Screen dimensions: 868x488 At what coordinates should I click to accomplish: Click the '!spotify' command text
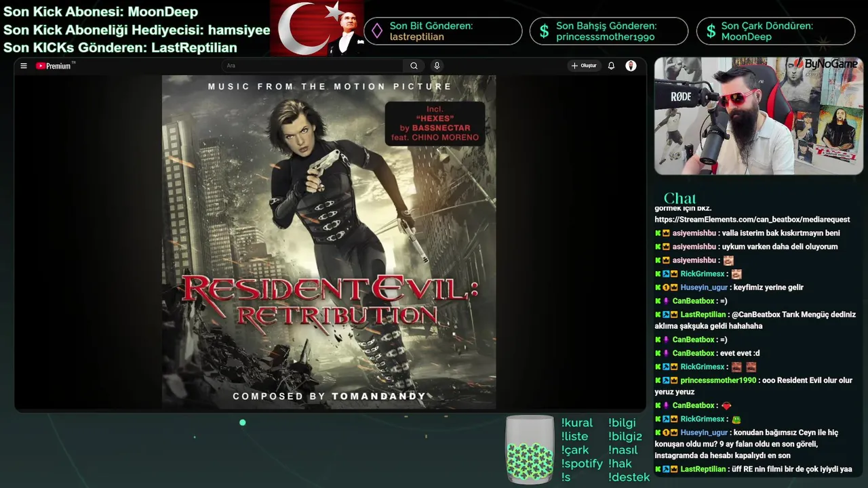coord(582,464)
